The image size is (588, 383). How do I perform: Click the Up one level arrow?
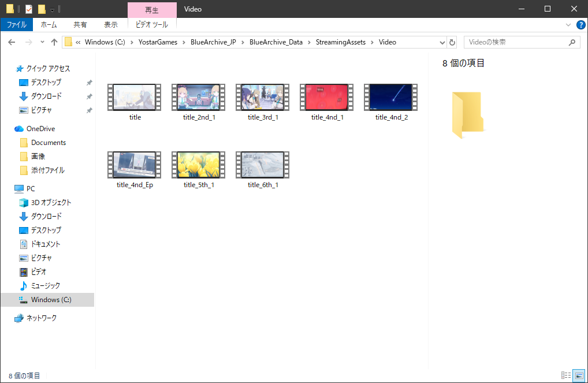[54, 42]
